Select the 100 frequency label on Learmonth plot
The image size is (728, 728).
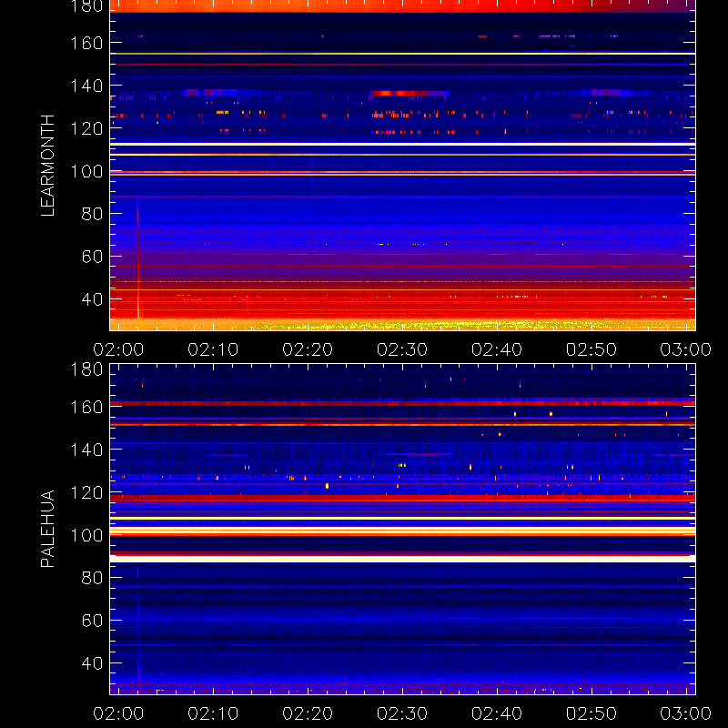[x=86, y=171]
